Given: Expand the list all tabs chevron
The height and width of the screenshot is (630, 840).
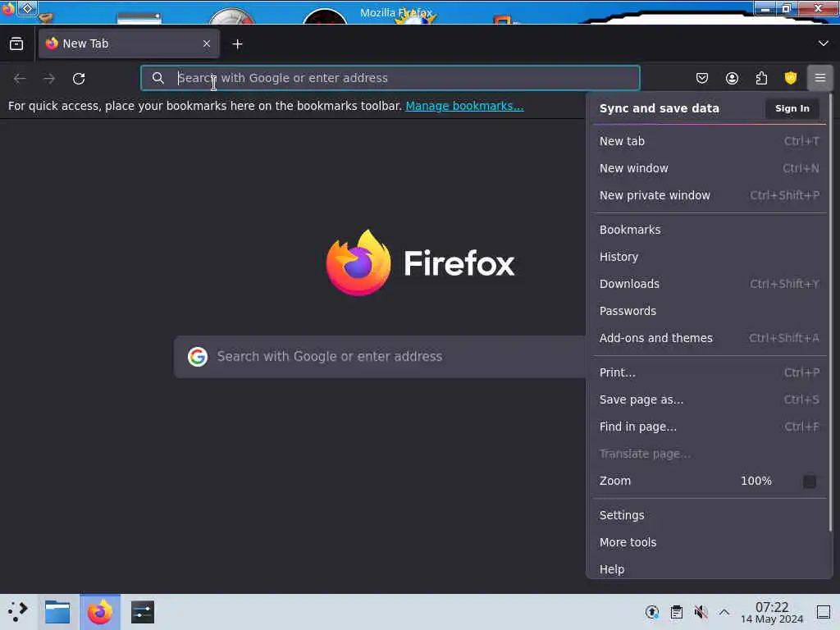Looking at the screenshot, I should tap(823, 43).
